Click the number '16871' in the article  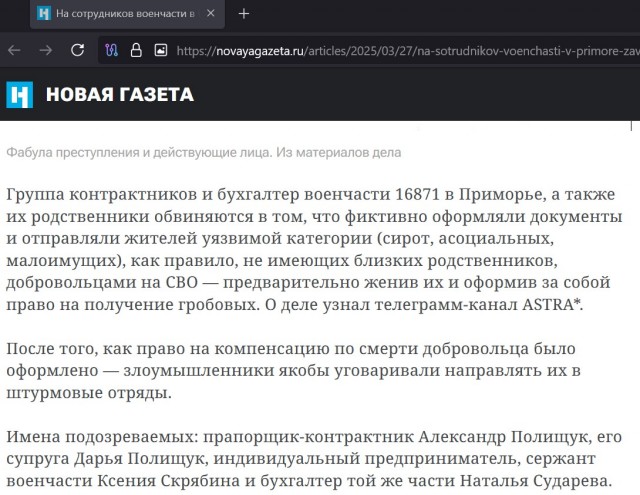(417, 194)
